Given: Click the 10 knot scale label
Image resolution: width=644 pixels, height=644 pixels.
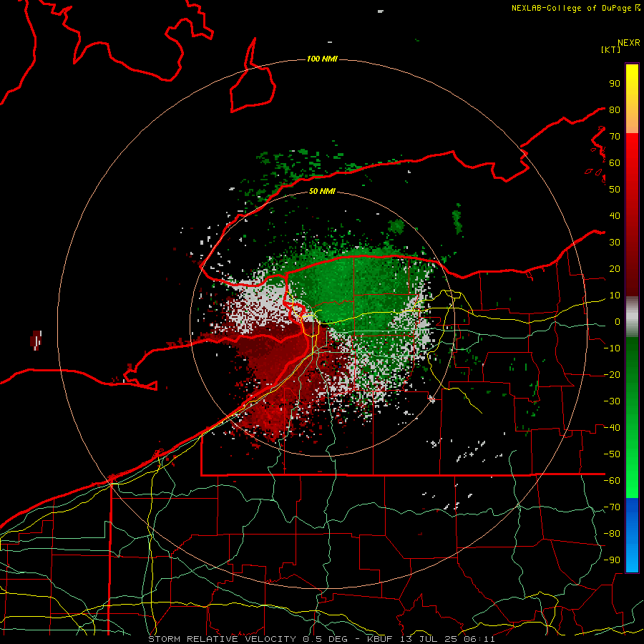Looking at the screenshot, I should [615, 296].
